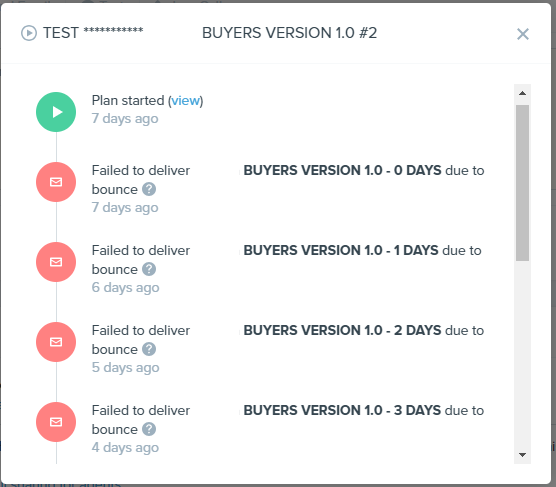Screen dimensions: 556x487
Task: Click BUYERS VERSION 1.0 - 1 DAYS text
Action: (x=341, y=250)
